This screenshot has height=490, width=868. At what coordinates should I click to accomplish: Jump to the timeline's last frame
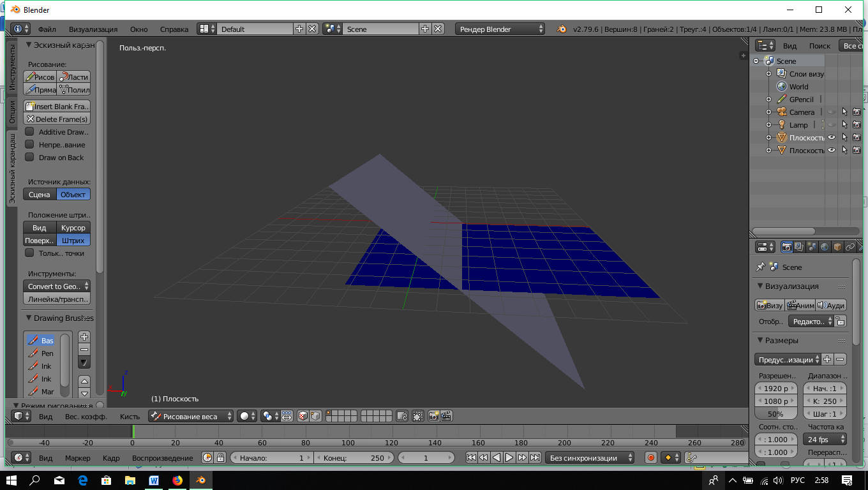[535, 457]
